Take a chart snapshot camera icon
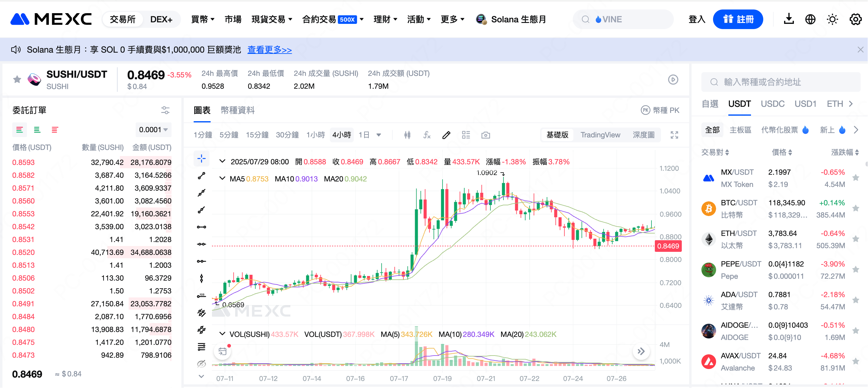 485,135
